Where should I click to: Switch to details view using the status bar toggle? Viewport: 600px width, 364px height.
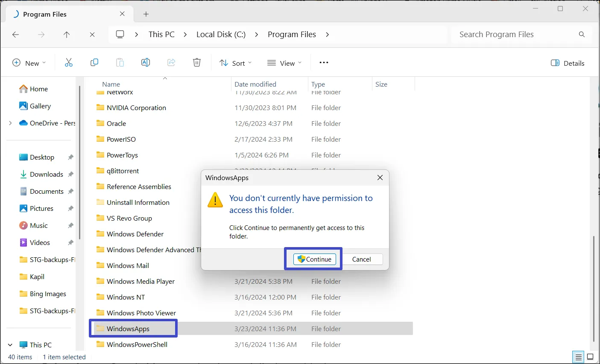(x=578, y=357)
